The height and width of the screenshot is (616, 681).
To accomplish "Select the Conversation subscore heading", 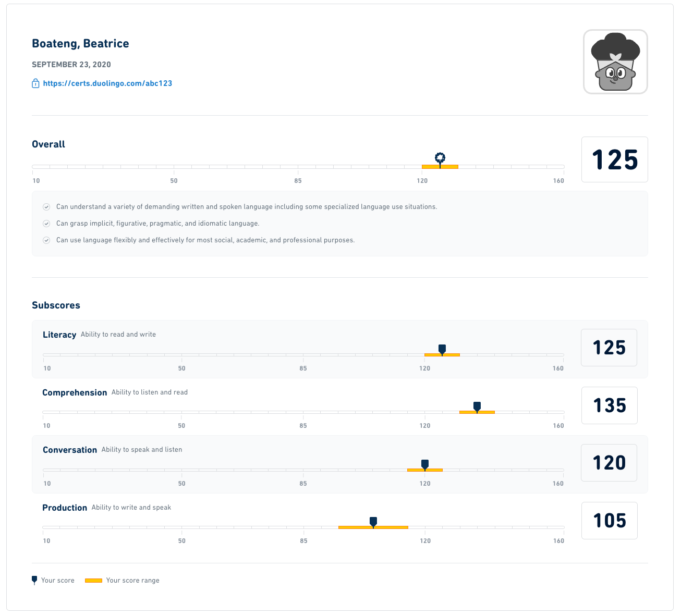I will 70,450.
